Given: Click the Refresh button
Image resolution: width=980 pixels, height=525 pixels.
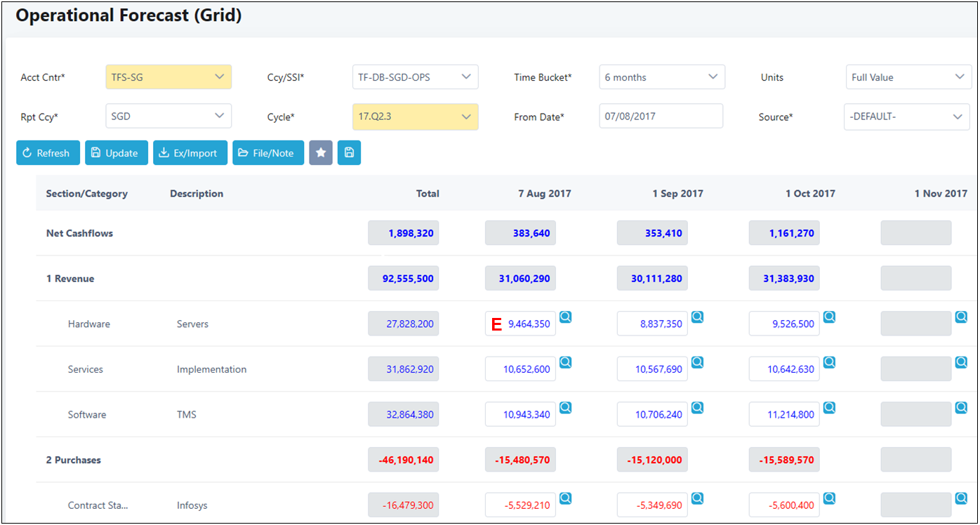Looking at the screenshot, I should (x=48, y=153).
